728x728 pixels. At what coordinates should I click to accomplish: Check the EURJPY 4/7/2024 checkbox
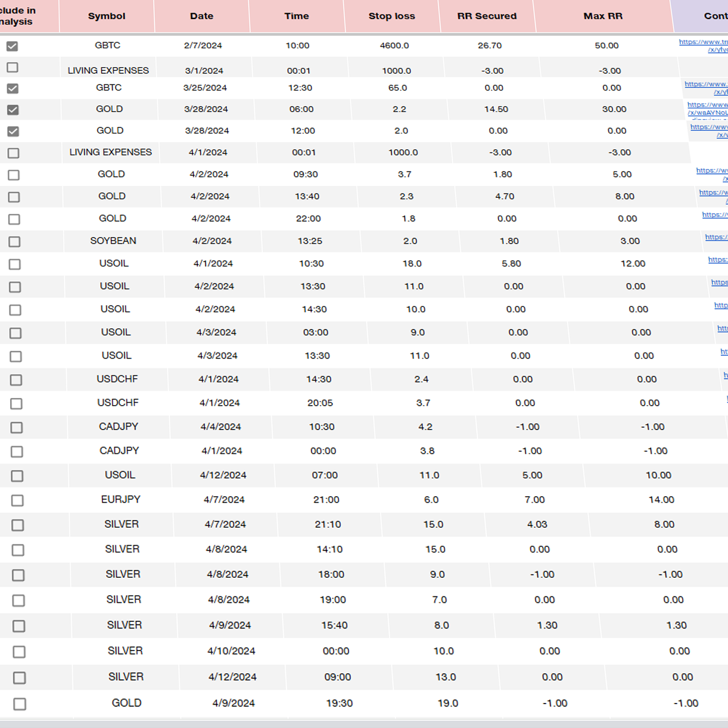(17, 500)
